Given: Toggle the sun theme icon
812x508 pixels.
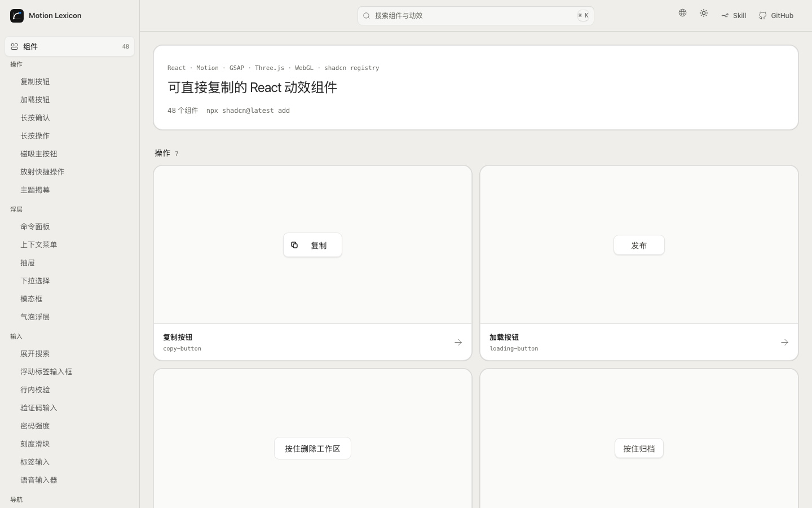Looking at the screenshot, I should [704, 13].
